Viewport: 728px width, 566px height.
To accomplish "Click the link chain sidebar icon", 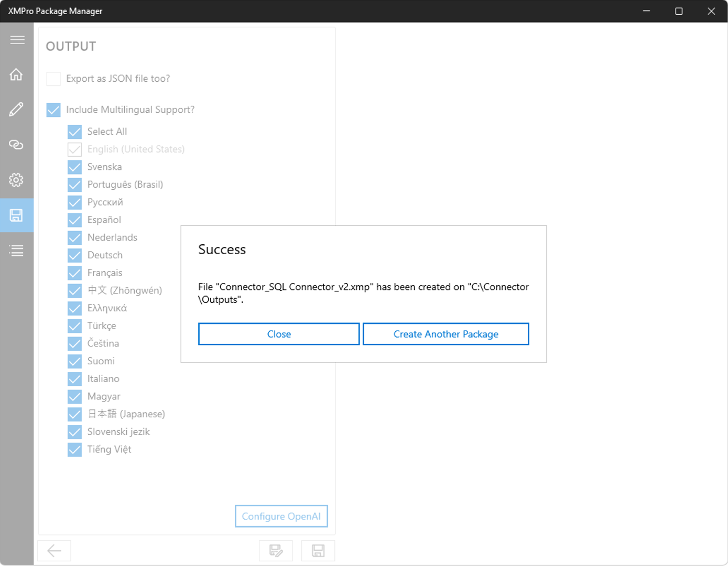I will click(x=16, y=145).
